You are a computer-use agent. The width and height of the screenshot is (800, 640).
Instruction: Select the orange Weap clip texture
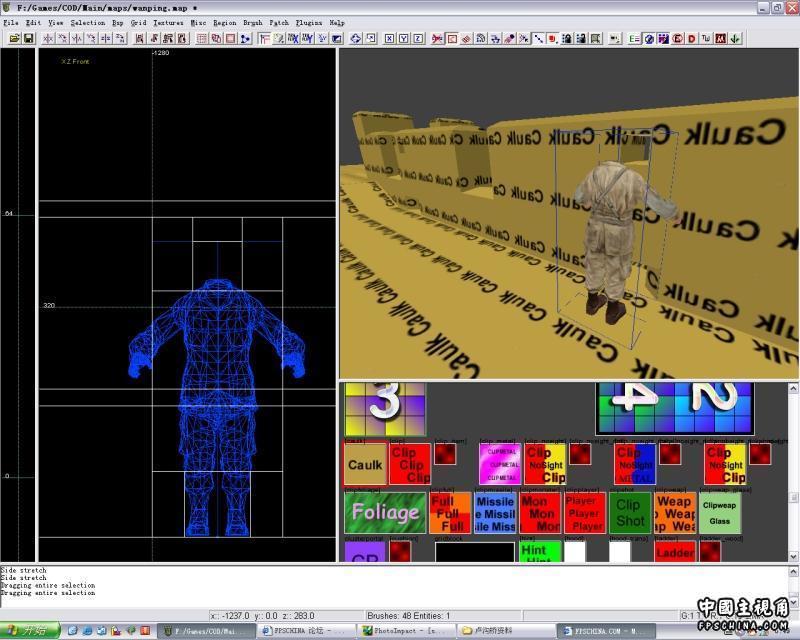(x=674, y=512)
